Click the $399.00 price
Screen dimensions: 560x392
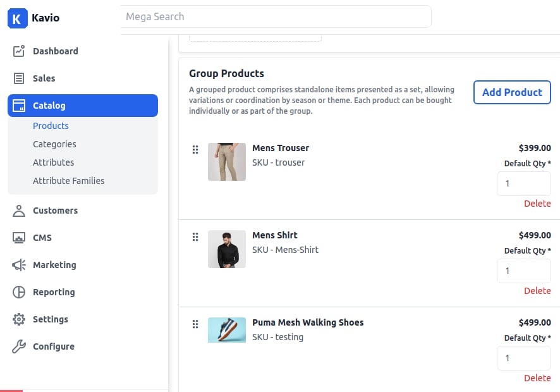[535, 148]
